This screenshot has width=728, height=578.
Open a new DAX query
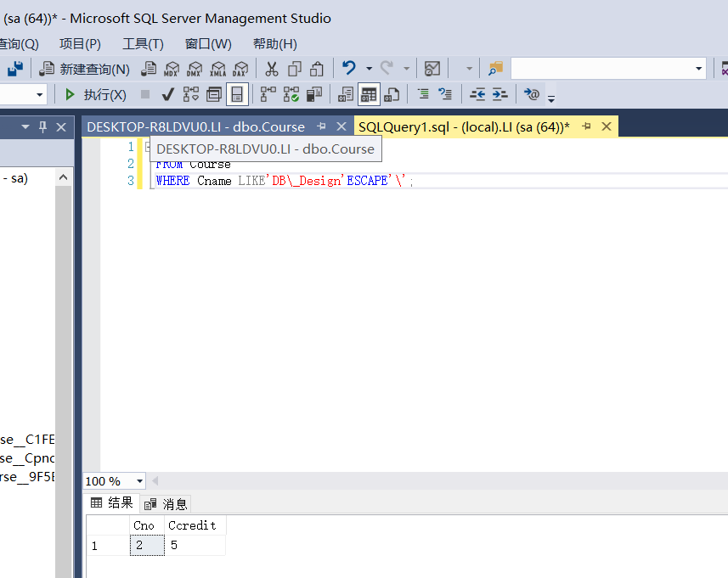coord(240,69)
